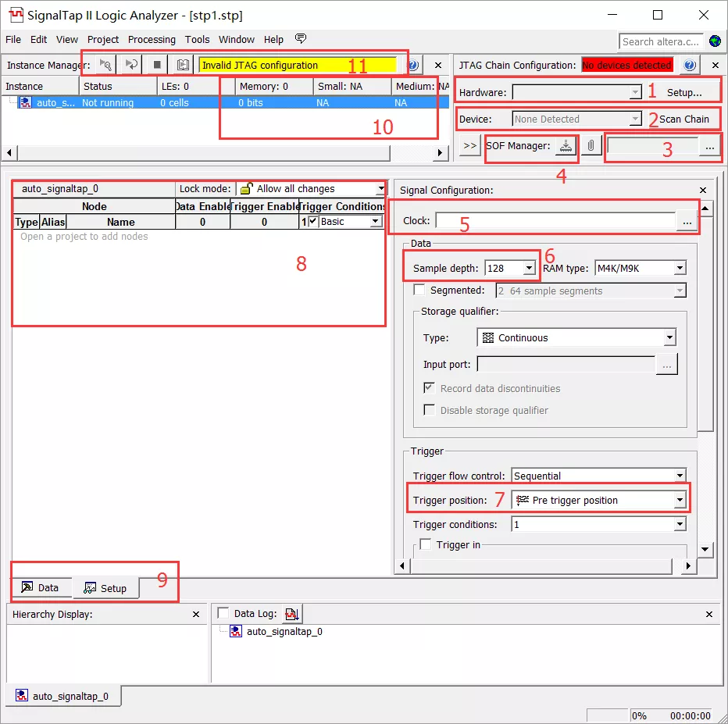Toggle Record data discontinuities checkbox
Image resolution: width=728 pixels, height=724 pixels.
(x=430, y=388)
